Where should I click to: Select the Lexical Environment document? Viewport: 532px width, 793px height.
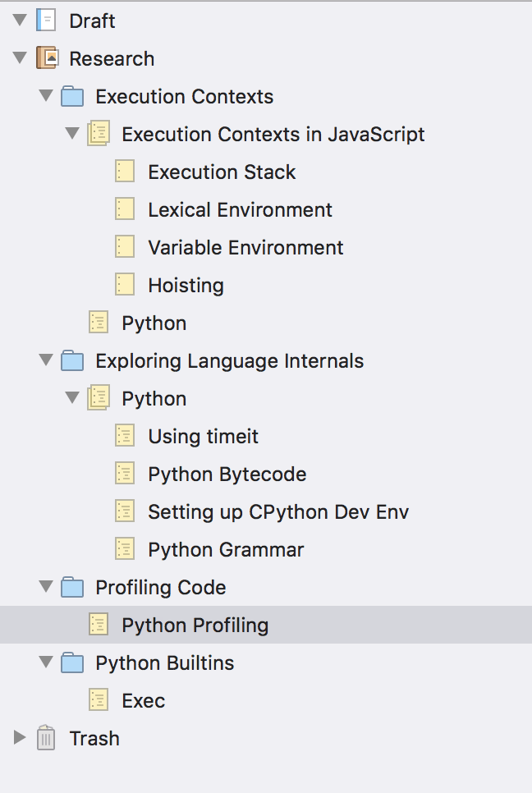pos(240,209)
